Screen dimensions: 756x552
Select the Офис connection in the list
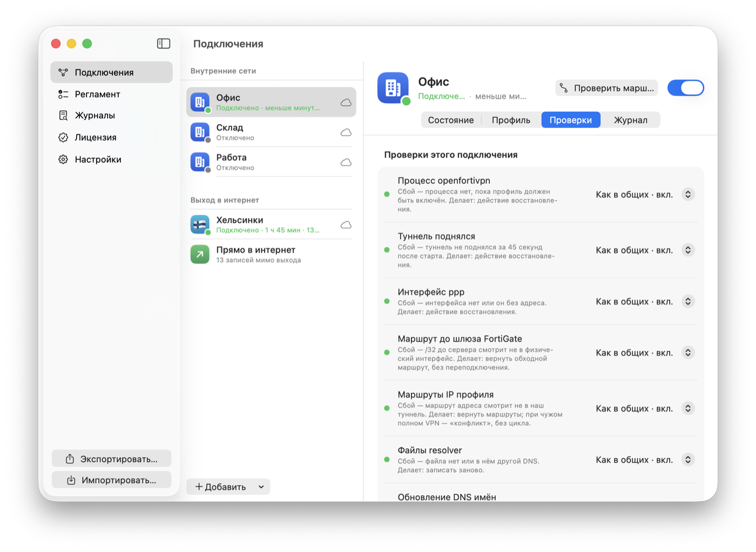(x=271, y=102)
